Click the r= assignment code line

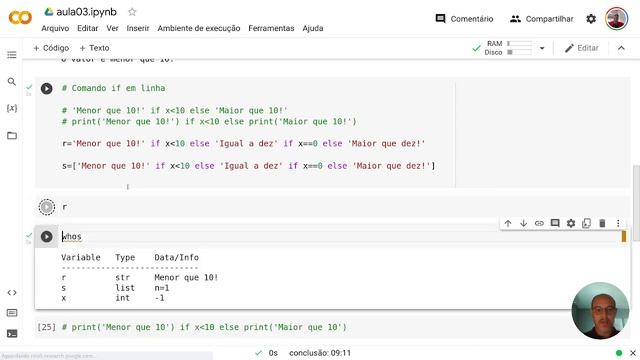click(x=243, y=144)
